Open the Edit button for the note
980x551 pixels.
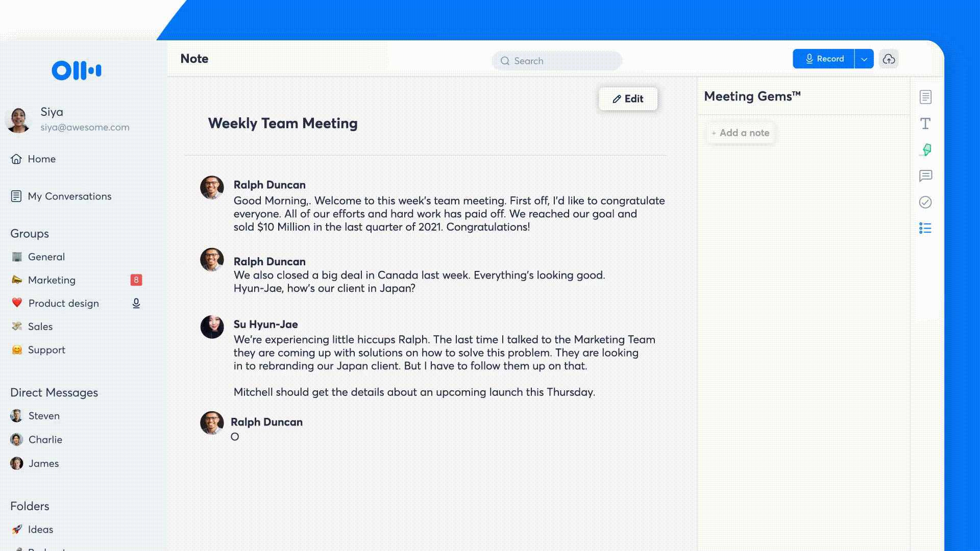point(627,98)
